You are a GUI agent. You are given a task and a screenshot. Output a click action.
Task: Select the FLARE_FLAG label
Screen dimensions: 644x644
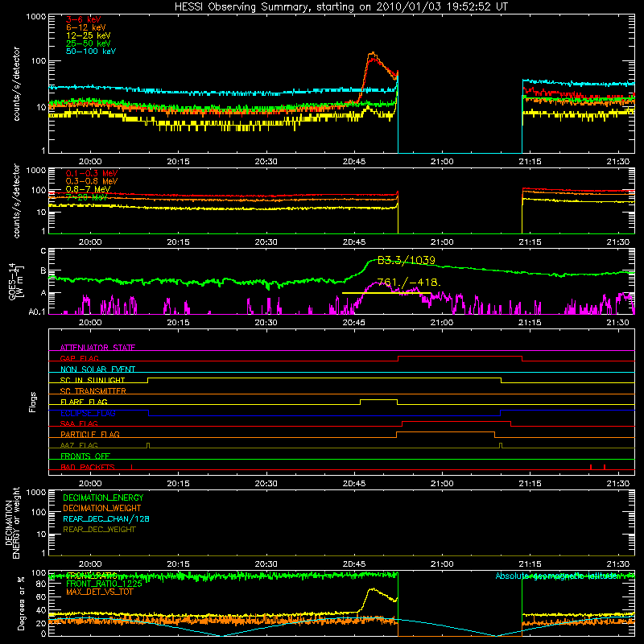[84, 402]
